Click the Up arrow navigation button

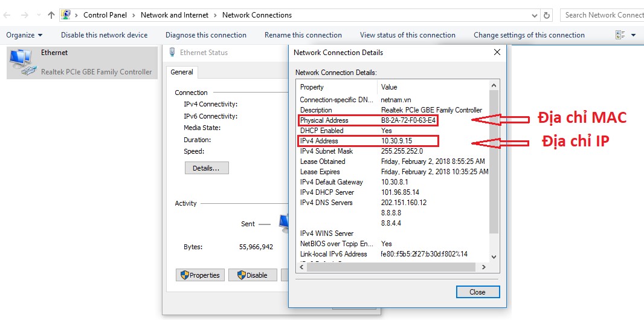[51, 15]
